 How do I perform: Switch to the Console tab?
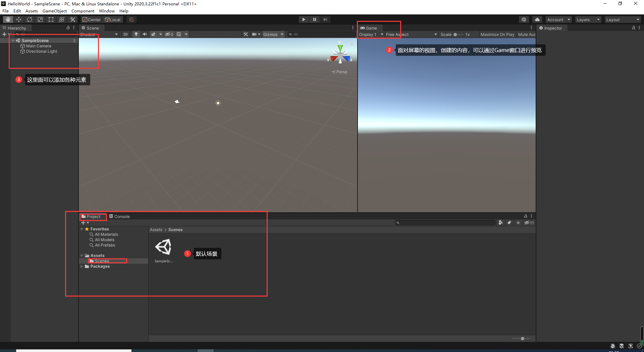point(119,216)
